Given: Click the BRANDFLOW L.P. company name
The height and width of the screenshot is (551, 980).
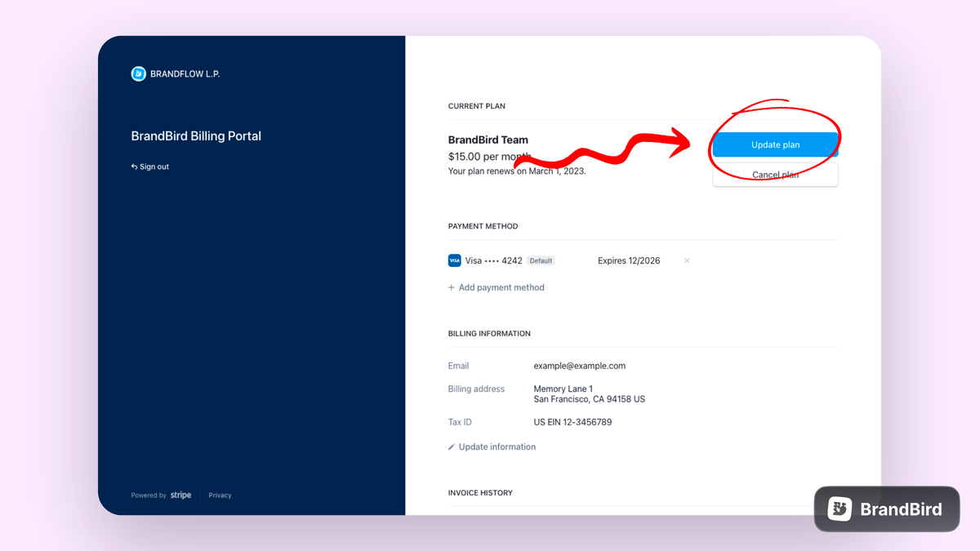Looking at the screenshot, I should pos(185,73).
